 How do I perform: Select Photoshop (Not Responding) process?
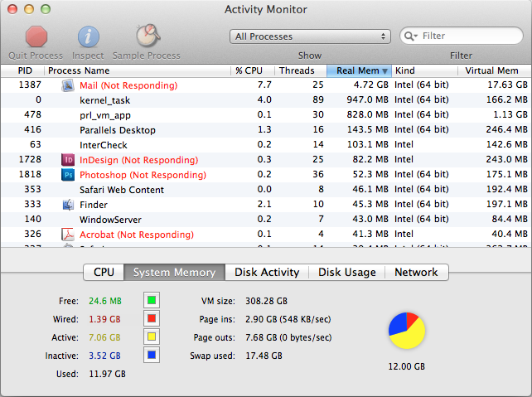coord(143,175)
